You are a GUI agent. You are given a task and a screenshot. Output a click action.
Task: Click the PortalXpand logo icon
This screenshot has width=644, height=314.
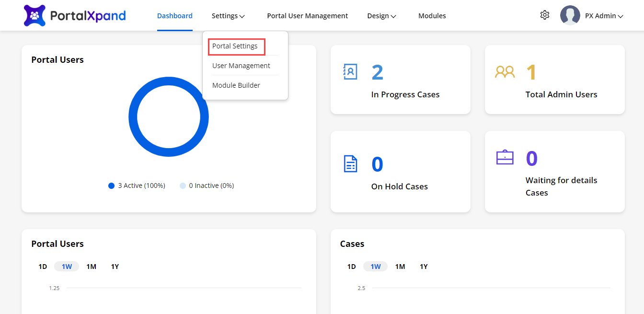[x=34, y=15]
